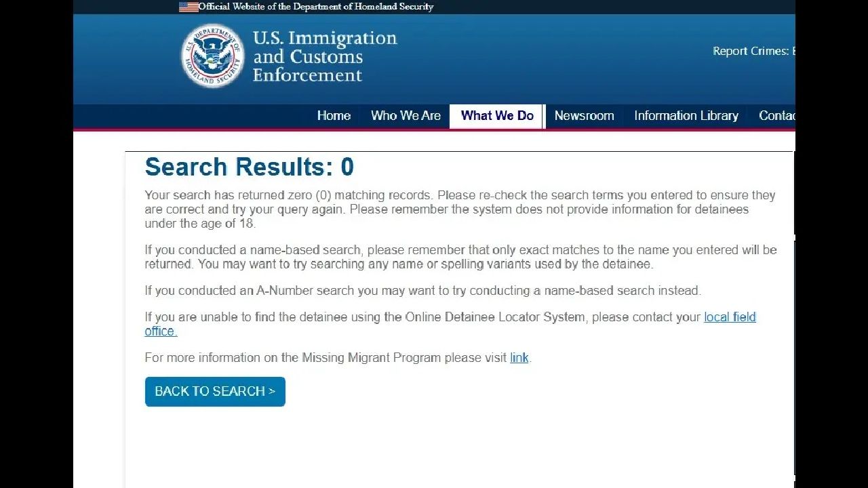Click the sentence starting "If you are unable to find the detainee"
The height and width of the screenshot is (488, 868).
(x=450, y=324)
